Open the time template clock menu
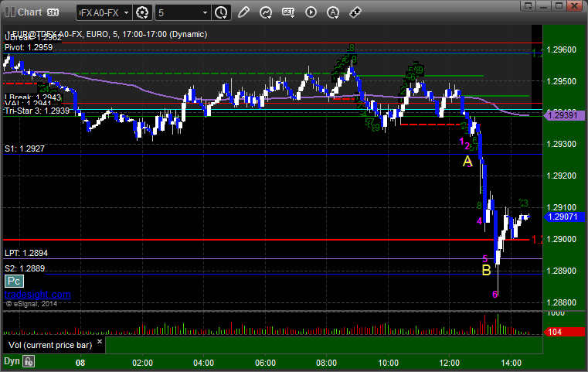 (x=221, y=13)
